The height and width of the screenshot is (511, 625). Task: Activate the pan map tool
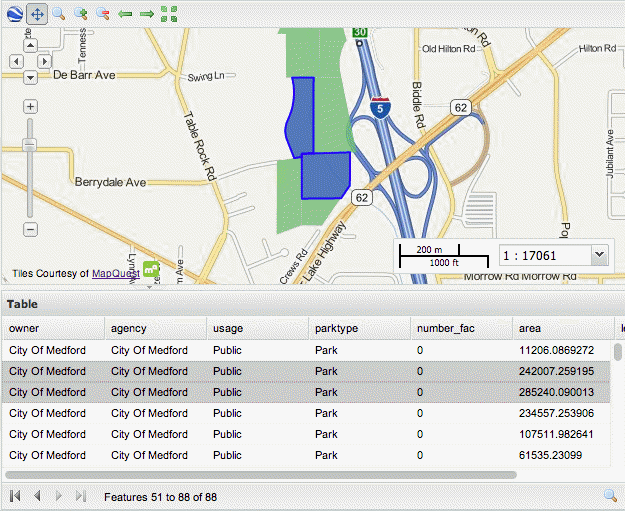(36, 14)
